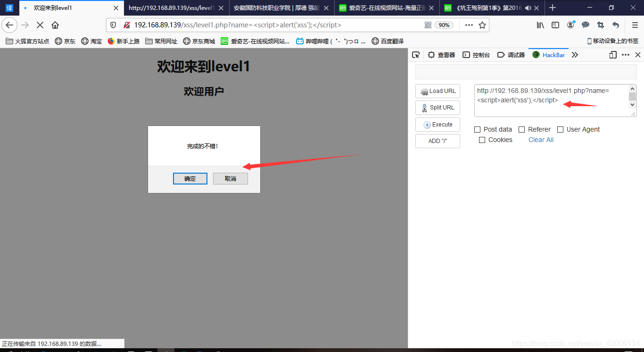Toggle the sidebar view icon
The width and height of the screenshot is (644, 352).
point(555,25)
